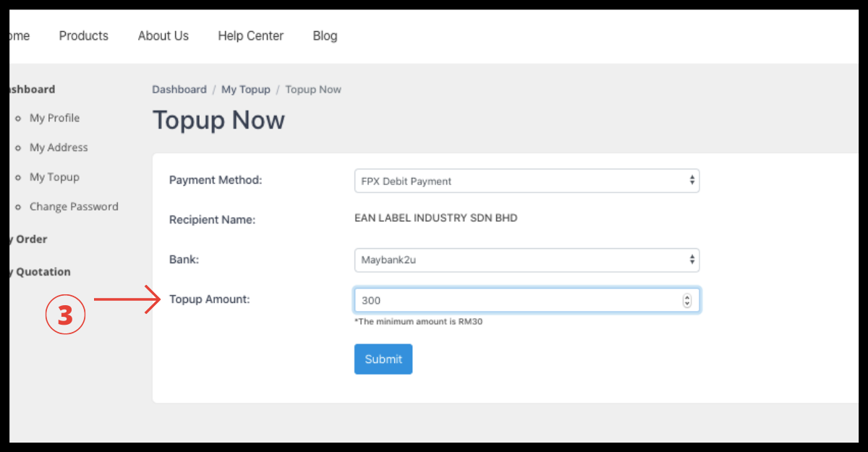Open the Bank dropdown showing Maybank2u
868x452 pixels.
pos(527,260)
